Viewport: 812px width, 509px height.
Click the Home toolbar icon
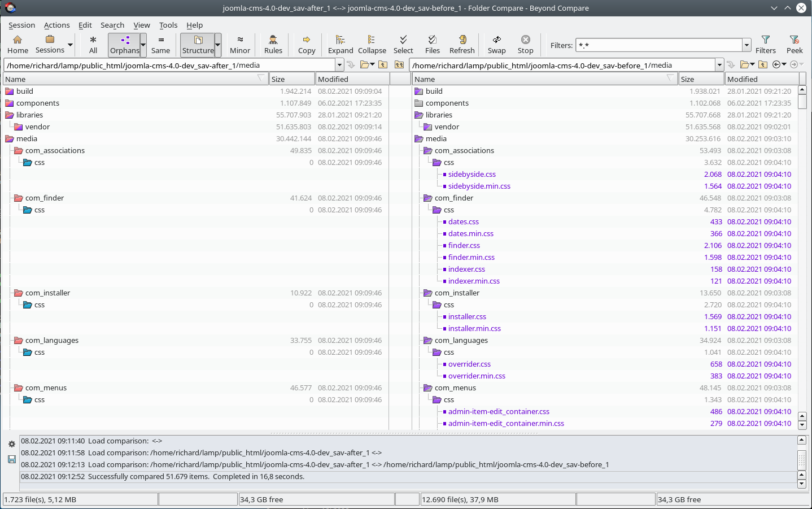click(x=18, y=45)
